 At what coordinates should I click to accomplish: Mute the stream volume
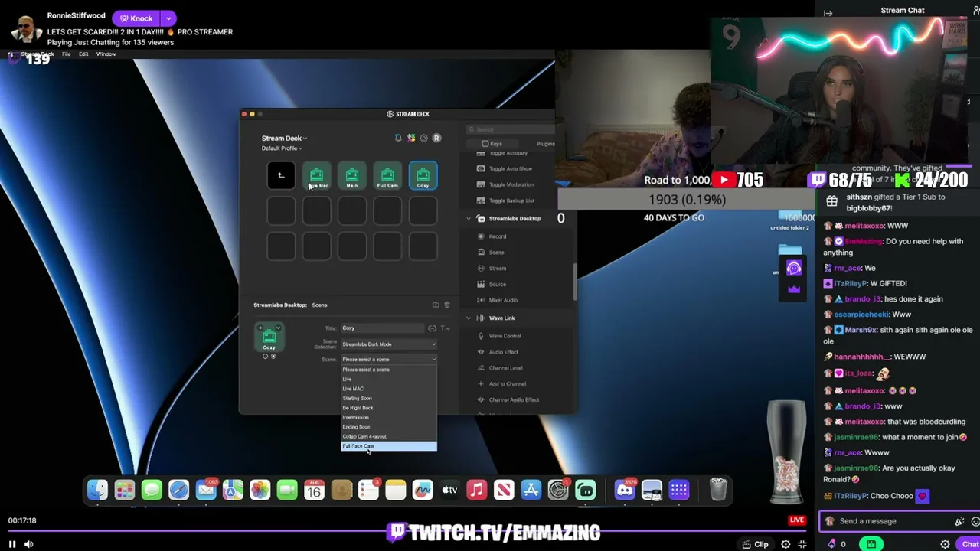[x=29, y=544]
